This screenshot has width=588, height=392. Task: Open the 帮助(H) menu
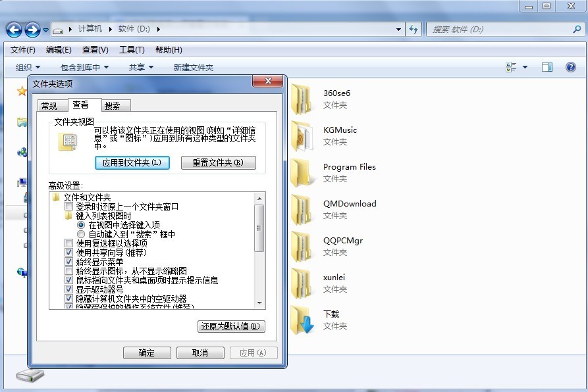point(169,50)
